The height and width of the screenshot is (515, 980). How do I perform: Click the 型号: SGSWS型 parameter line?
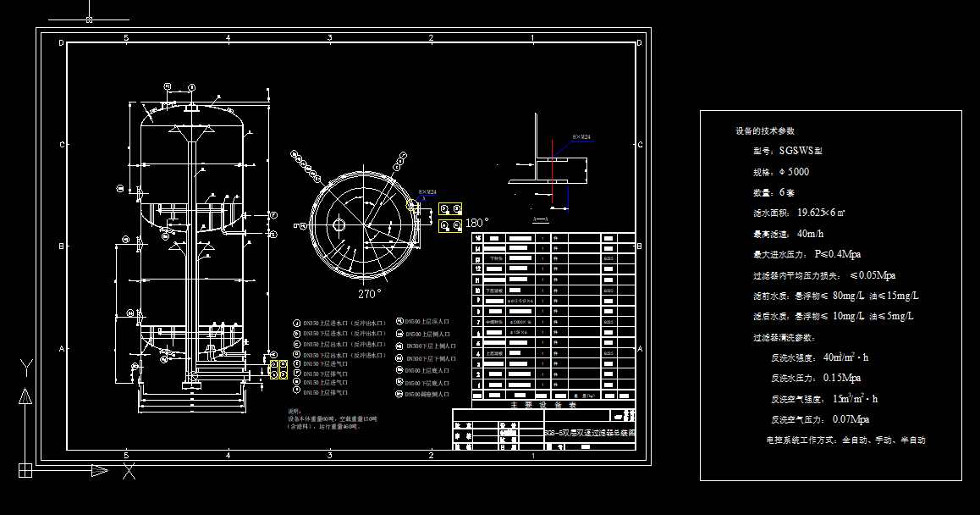[787, 151]
